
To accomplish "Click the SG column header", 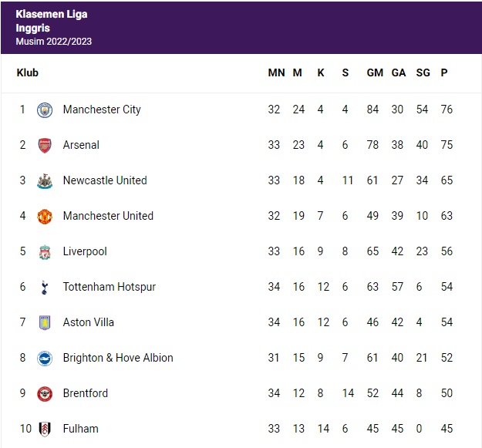I will 422,72.
